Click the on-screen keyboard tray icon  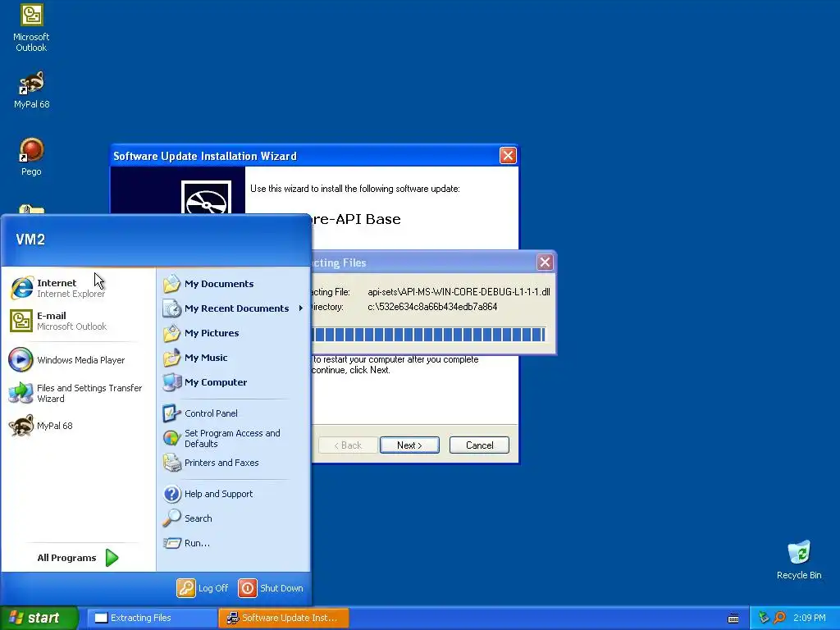[x=733, y=619]
